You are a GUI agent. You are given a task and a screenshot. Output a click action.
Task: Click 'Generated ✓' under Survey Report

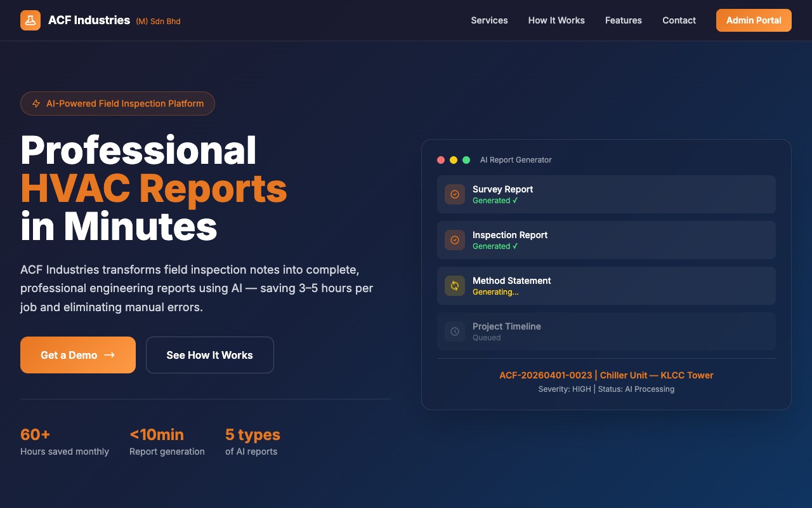[x=495, y=201]
